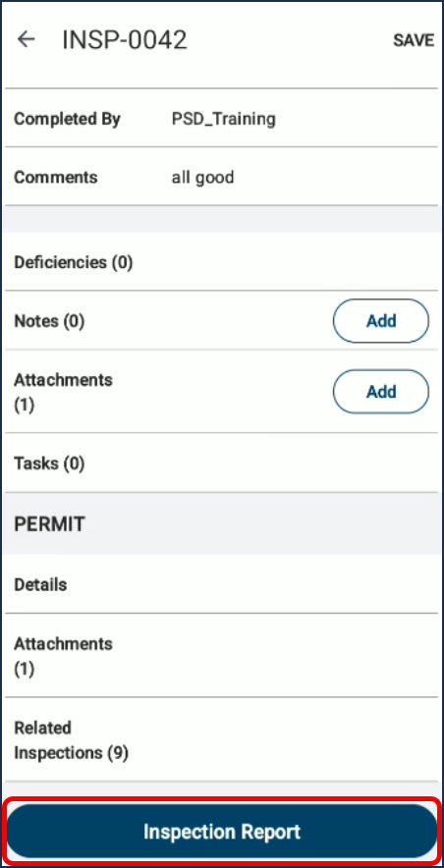Image resolution: width=444 pixels, height=868 pixels.
Task: Add a new note with the Notes Add button
Action: 381,321
